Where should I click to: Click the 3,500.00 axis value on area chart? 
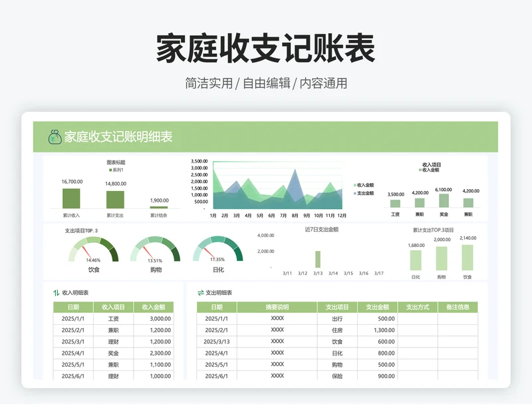[x=199, y=161]
